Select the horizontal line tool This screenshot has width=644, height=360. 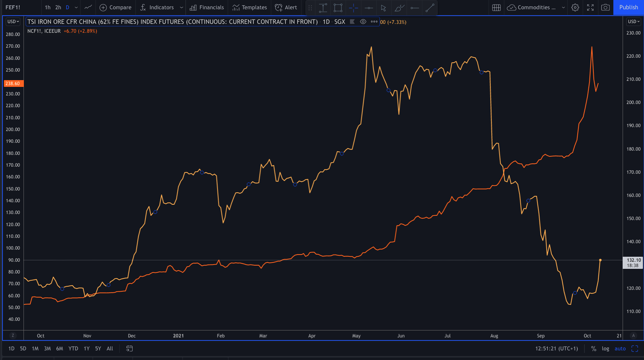coord(369,7)
